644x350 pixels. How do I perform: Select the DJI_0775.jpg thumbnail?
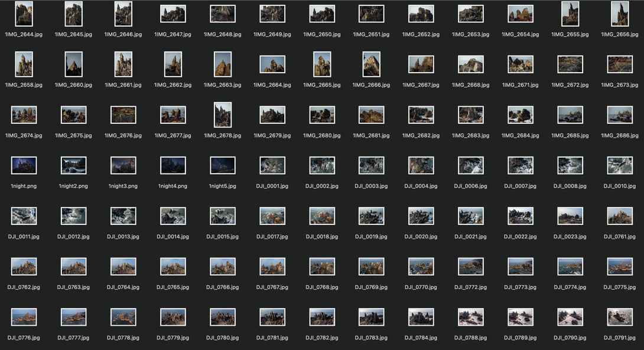click(x=620, y=266)
